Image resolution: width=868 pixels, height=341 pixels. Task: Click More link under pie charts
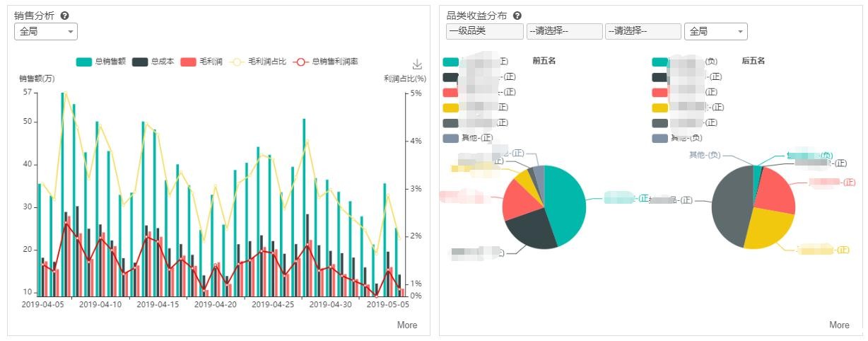point(839,325)
